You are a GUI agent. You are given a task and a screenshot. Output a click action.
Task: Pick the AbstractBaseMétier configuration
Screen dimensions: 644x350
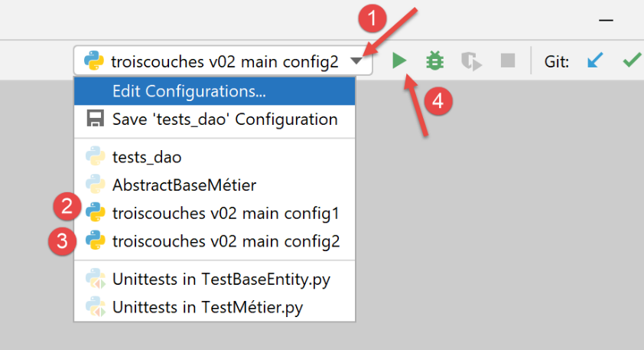184,185
